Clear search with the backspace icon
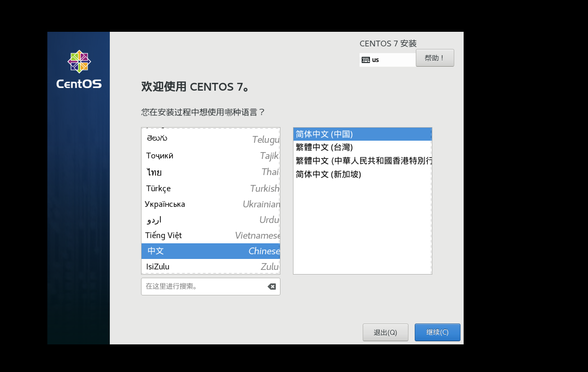 272,287
